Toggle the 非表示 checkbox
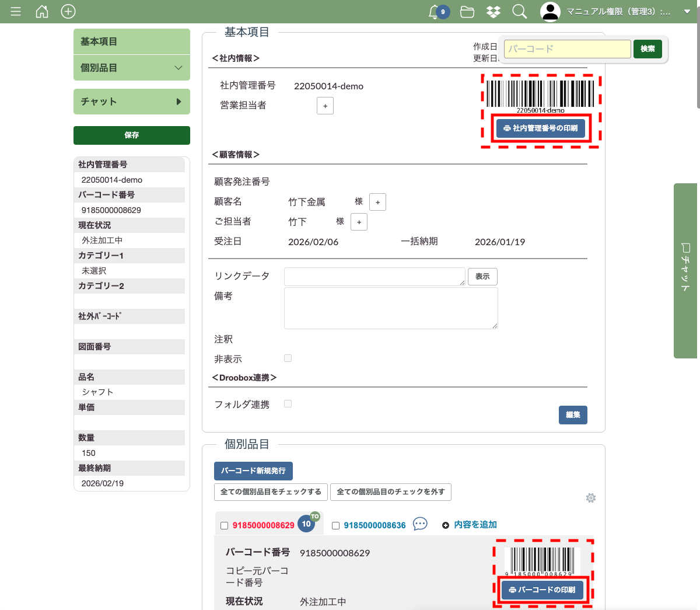Image resolution: width=700 pixels, height=610 pixels. point(288,358)
